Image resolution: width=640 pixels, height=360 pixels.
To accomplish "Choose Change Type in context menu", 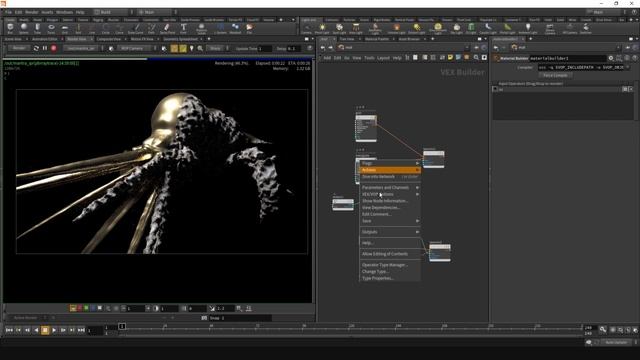I will point(390,271).
